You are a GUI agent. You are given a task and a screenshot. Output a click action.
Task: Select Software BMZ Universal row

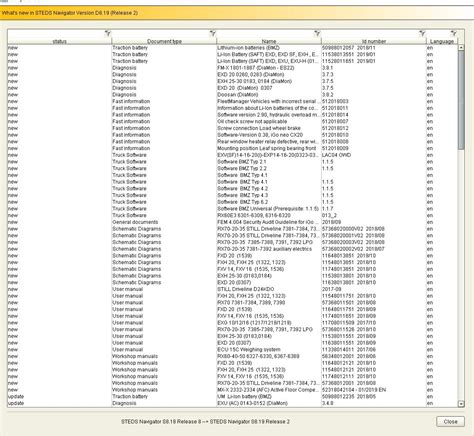233,209
